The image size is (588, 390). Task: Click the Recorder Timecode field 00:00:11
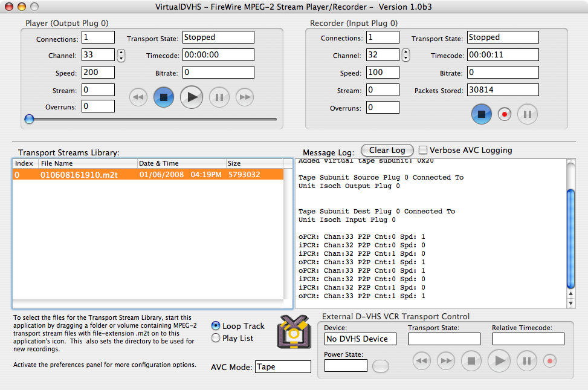pos(503,55)
